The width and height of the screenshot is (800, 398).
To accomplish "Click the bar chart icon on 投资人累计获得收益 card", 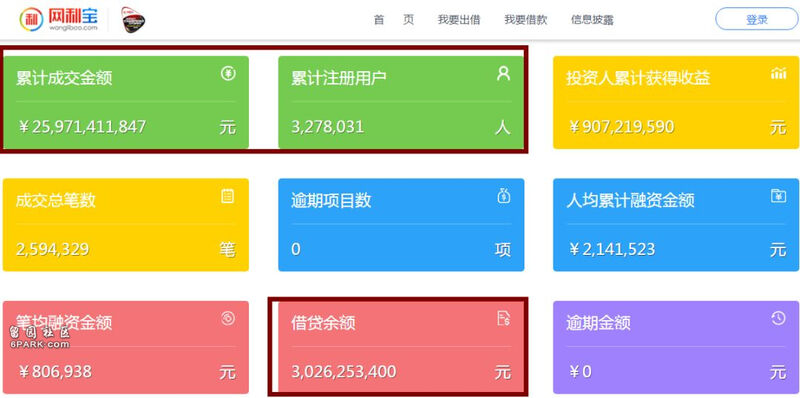I will point(778,74).
